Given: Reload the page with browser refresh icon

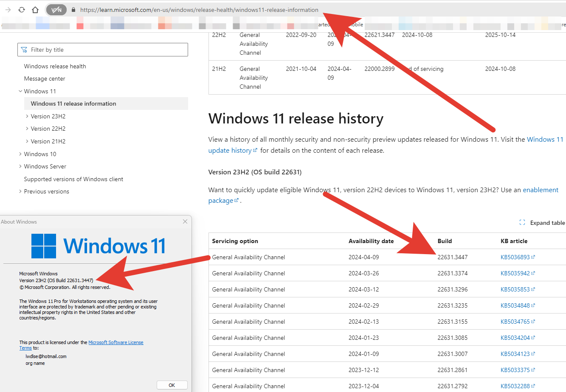Looking at the screenshot, I should [x=22, y=10].
